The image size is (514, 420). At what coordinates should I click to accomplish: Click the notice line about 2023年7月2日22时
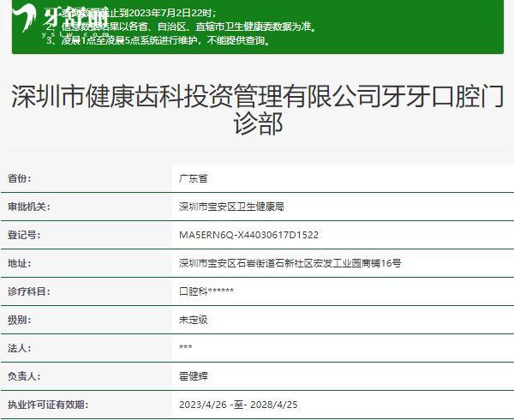click(130, 13)
